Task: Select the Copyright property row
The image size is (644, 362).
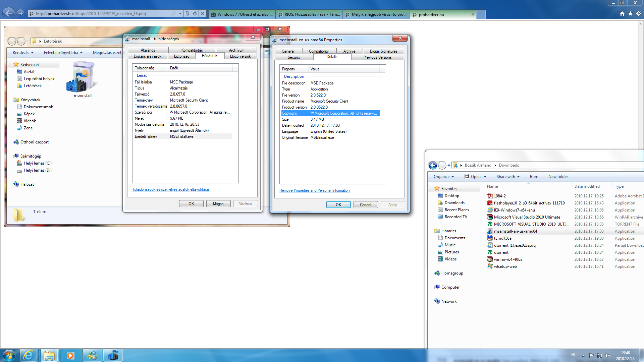Action: (x=330, y=113)
